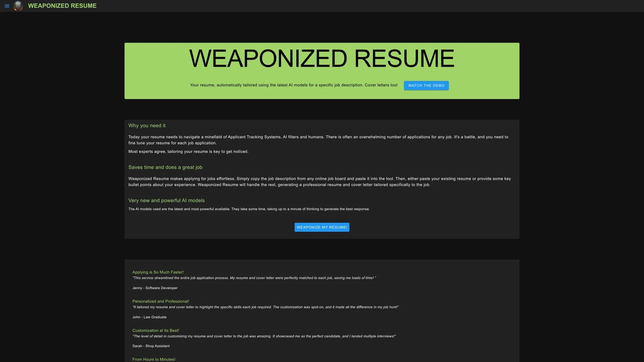Select the 'Saves time and does a great job' heading
644x362 pixels.
165,167
